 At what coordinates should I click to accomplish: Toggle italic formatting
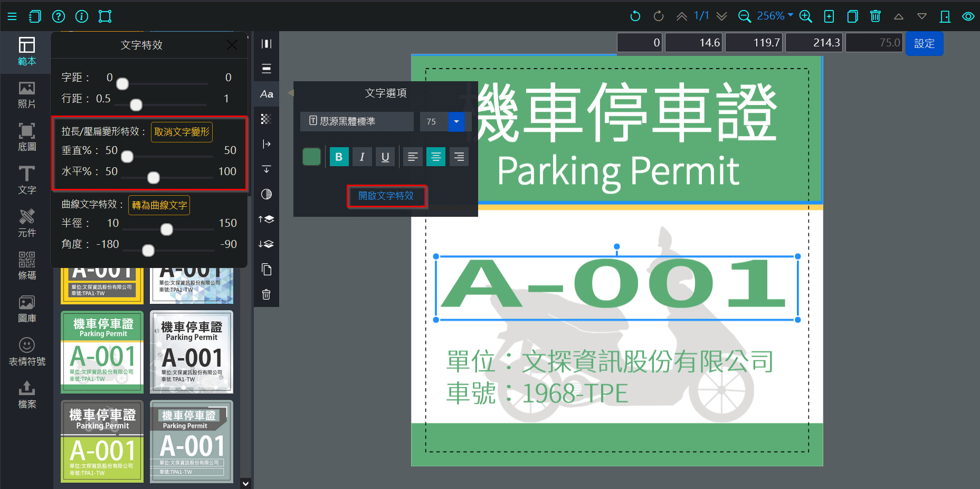pyautogui.click(x=362, y=156)
